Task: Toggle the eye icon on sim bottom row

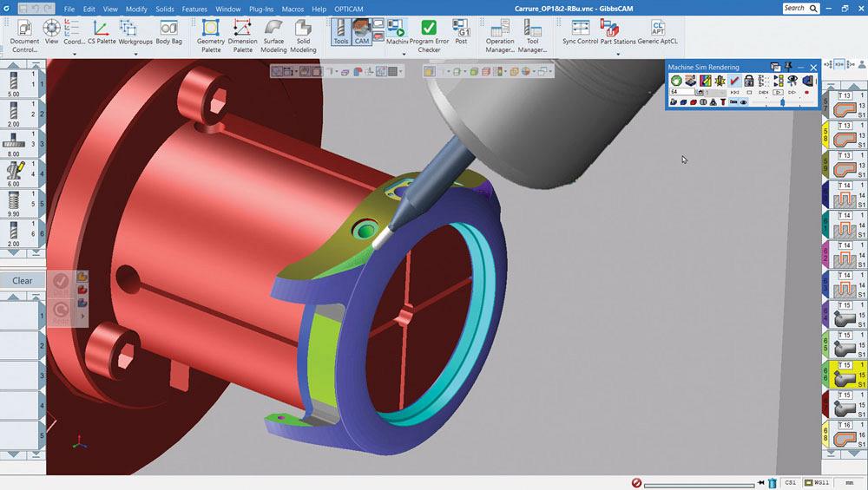Action: pyautogui.click(x=744, y=101)
